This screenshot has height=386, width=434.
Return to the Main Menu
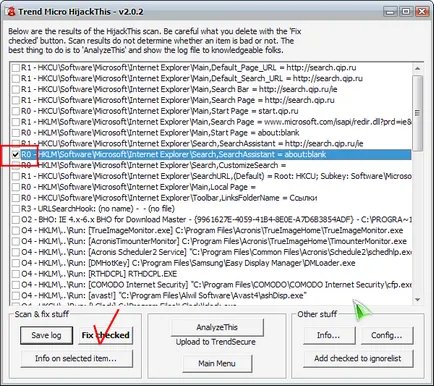pos(217,363)
